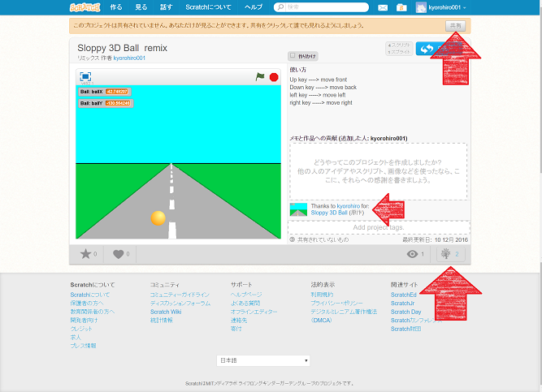Stop project with red stop button
The image size is (542, 392).
point(274,77)
